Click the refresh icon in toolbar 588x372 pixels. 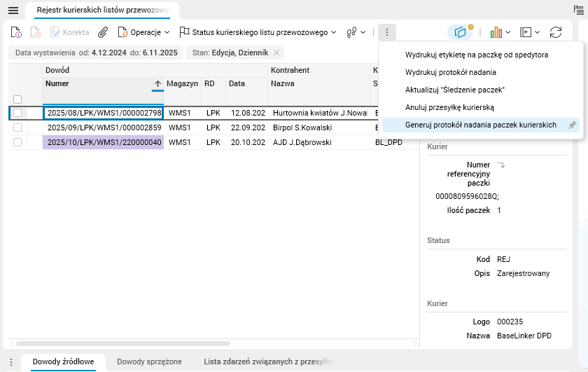coord(556,32)
